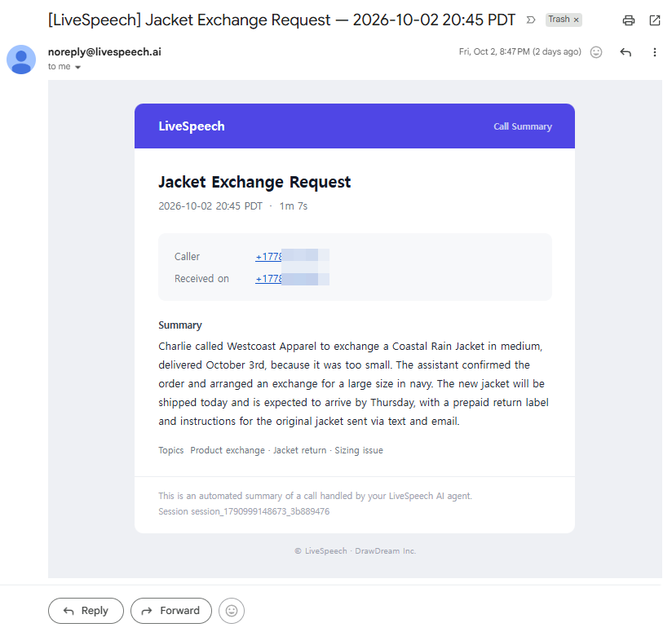Click sender name noreply@livespeech.ai
Image resolution: width=672 pixels, height=632 pixels.
click(x=104, y=52)
